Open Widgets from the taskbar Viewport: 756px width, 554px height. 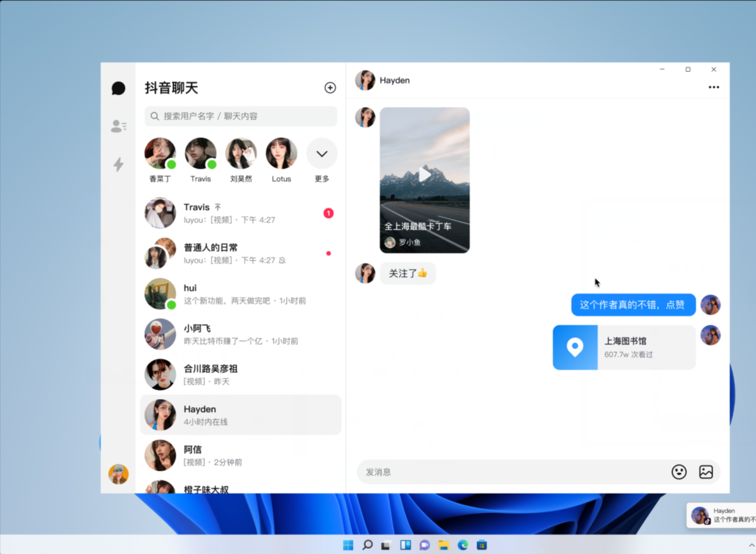406,545
